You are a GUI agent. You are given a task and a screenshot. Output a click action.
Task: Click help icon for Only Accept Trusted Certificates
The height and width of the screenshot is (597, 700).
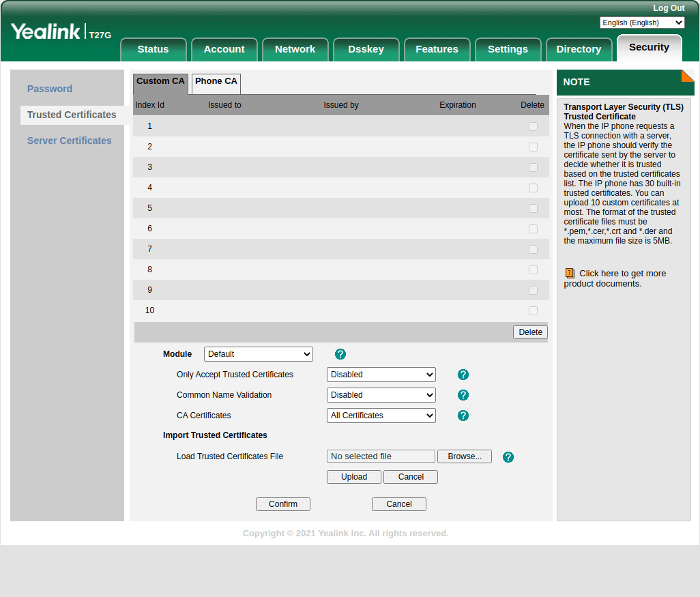[x=463, y=375]
